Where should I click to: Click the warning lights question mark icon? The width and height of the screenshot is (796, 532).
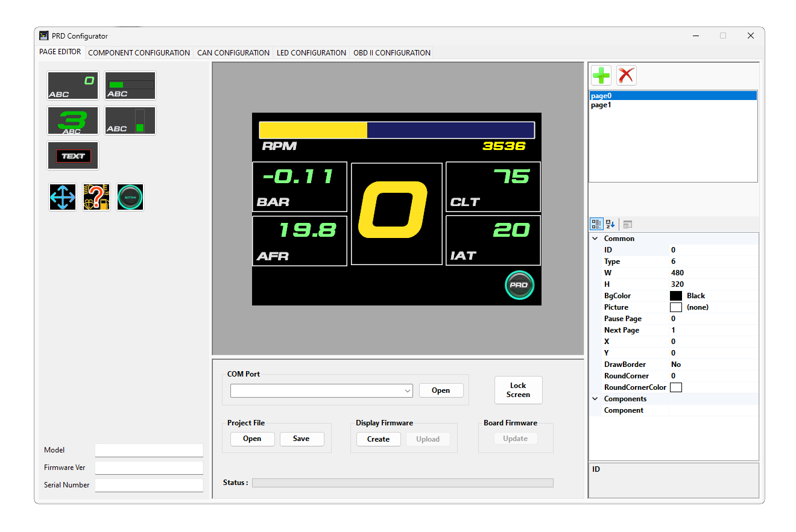pos(96,197)
